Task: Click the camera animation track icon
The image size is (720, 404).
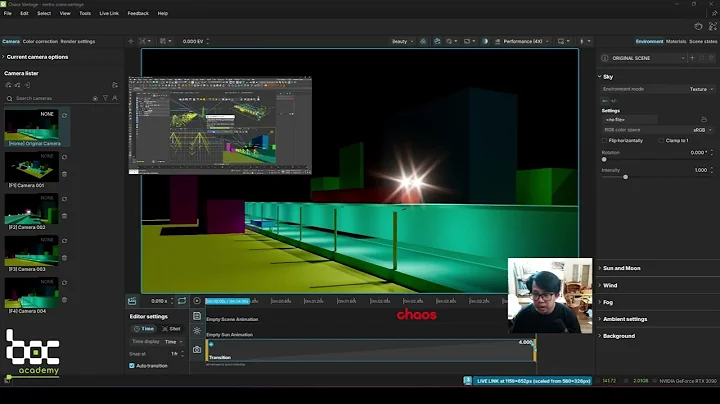Action: (197, 350)
